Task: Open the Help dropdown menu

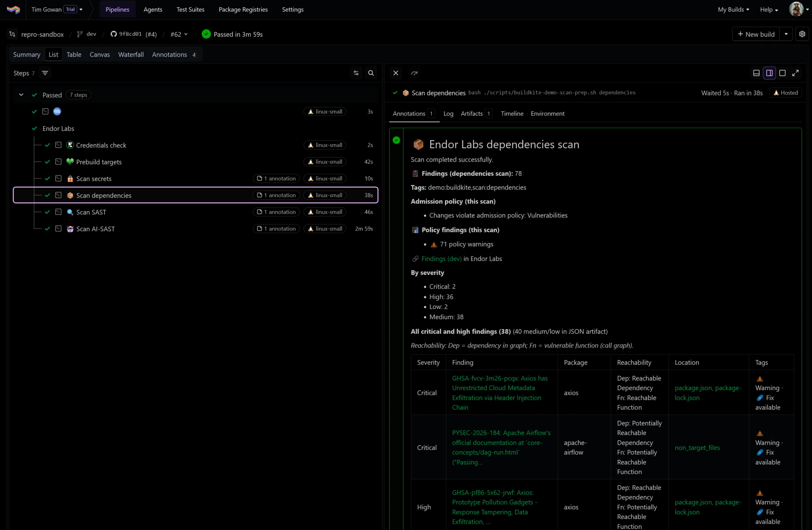Action: tap(769, 10)
